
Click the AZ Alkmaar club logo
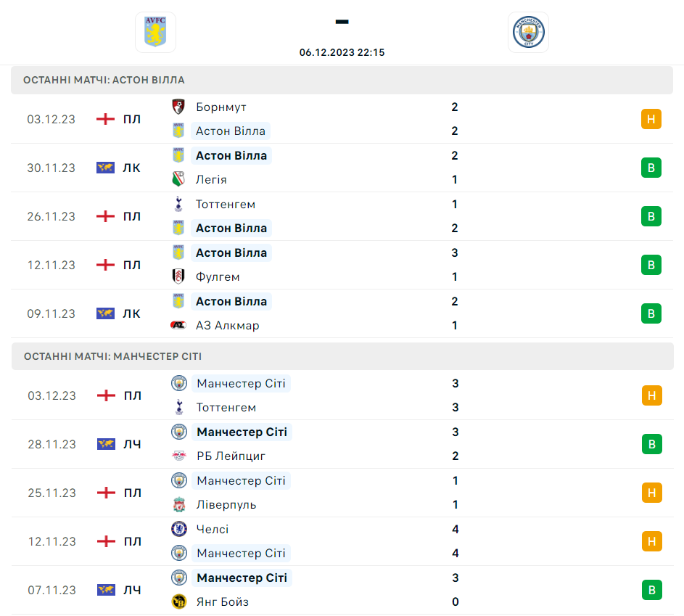point(178,325)
